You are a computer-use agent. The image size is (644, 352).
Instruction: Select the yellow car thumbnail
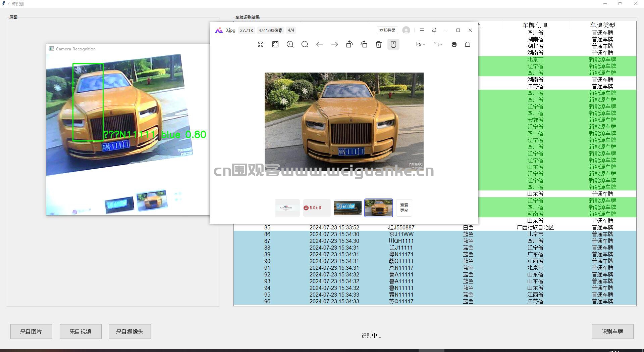[x=379, y=208]
